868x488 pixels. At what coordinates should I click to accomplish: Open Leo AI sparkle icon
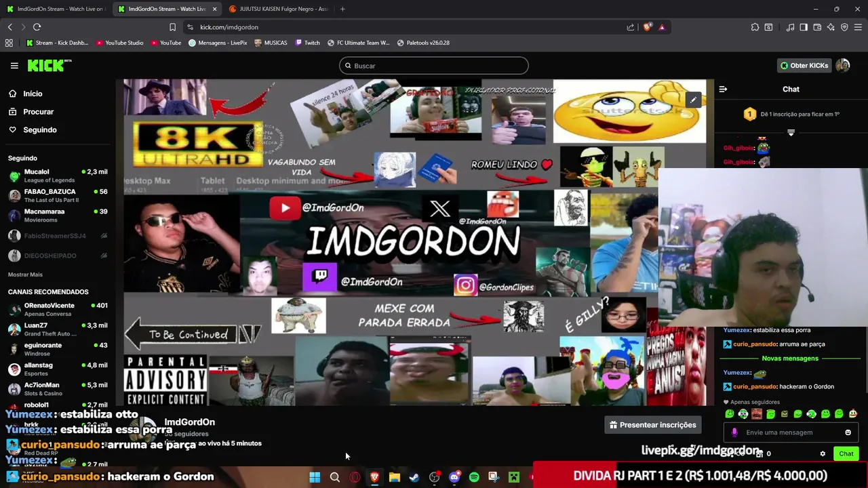click(831, 27)
